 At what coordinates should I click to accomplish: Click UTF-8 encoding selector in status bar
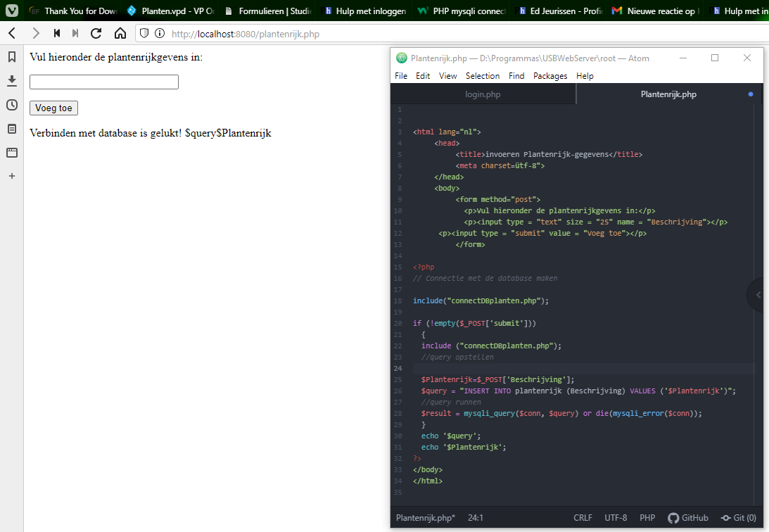(x=616, y=518)
